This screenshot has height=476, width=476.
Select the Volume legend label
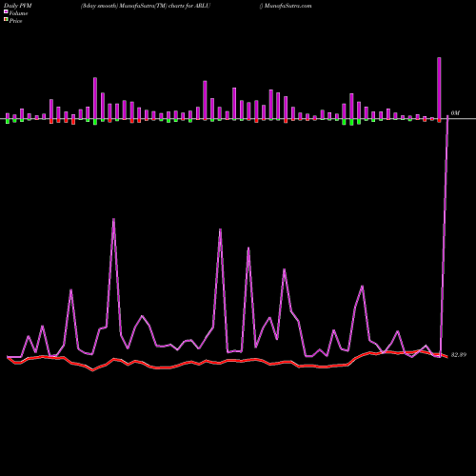click(18, 13)
